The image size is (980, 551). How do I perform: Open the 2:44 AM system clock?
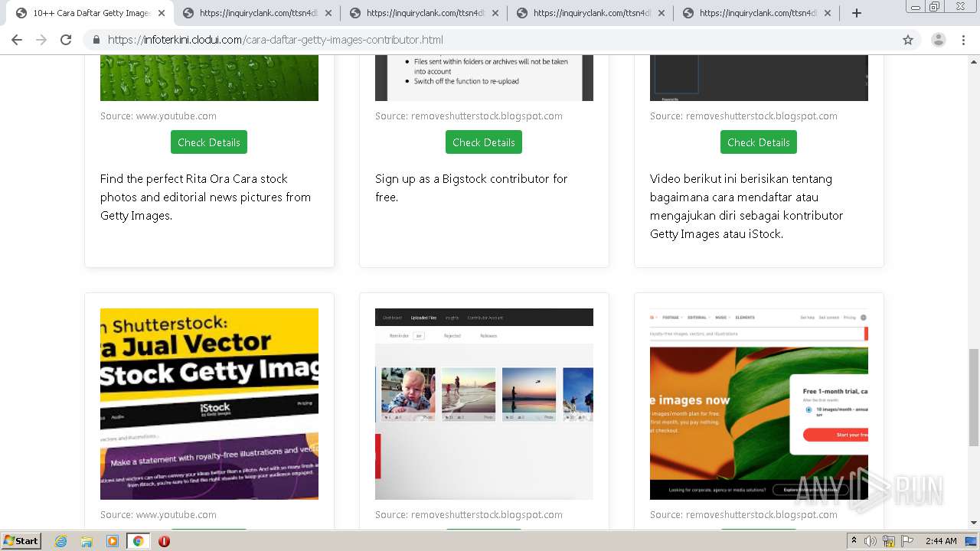(941, 541)
